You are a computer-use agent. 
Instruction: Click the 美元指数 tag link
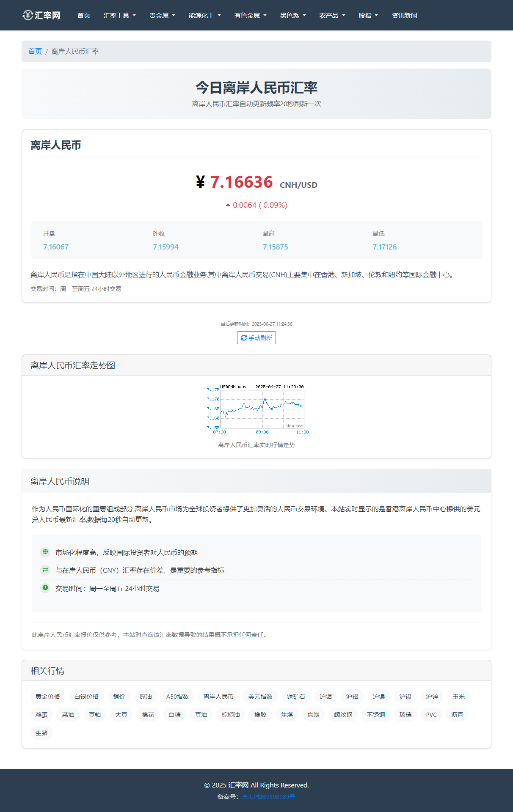click(260, 697)
